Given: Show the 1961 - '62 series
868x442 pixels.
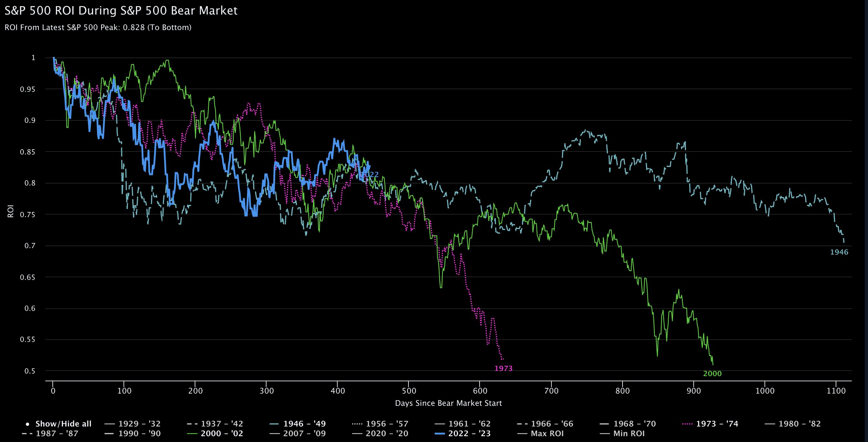Looking at the screenshot, I should [462, 424].
